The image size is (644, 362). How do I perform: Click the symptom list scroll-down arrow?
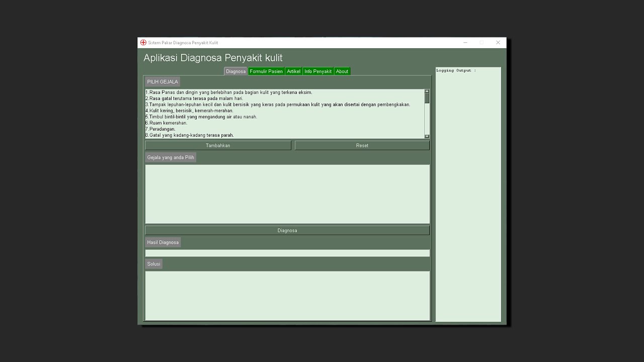[x=427, y=136]
